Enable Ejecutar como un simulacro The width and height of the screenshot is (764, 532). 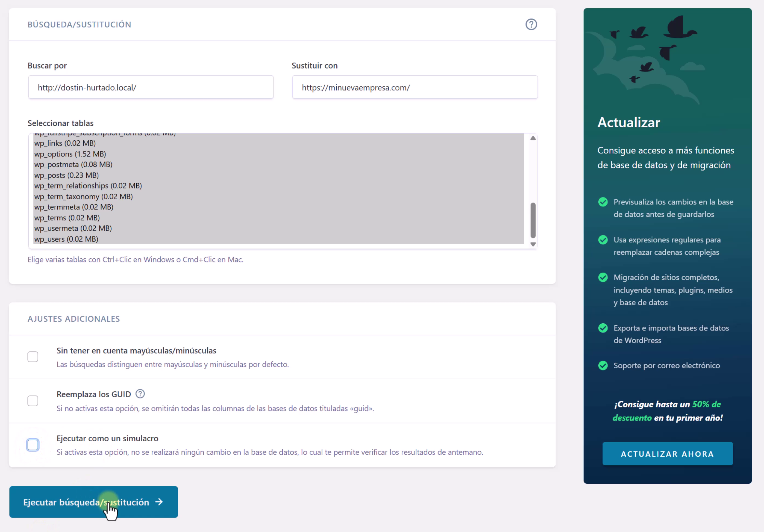tap(33, 445)
